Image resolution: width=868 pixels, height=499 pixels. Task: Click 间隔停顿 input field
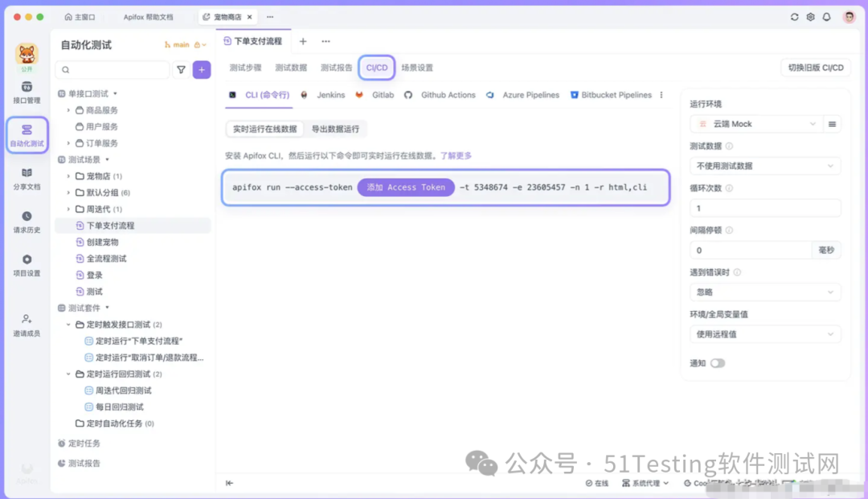pos(751,250)
